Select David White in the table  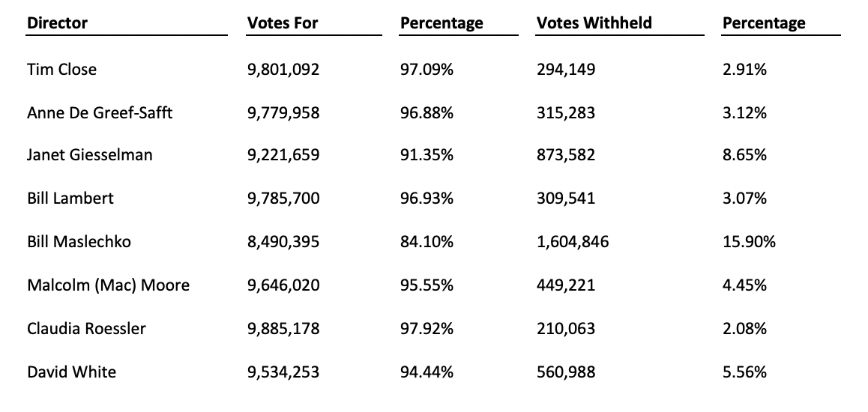coord(71,372)
